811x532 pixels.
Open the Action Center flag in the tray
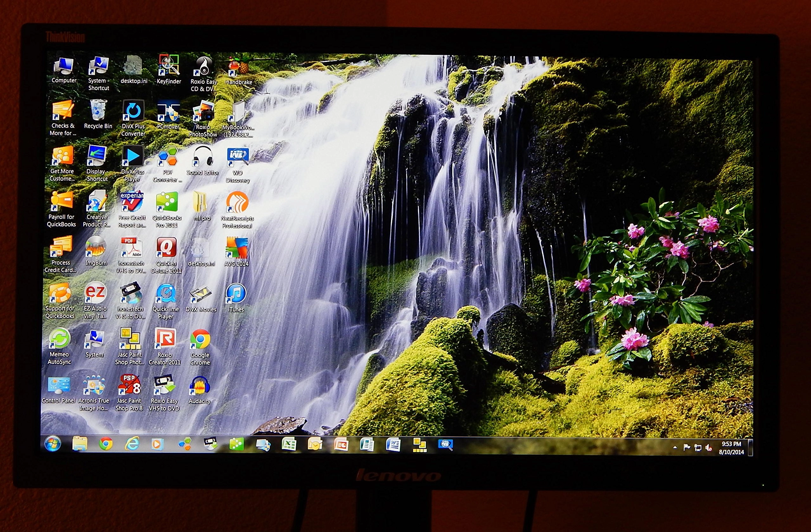(687, 448)
